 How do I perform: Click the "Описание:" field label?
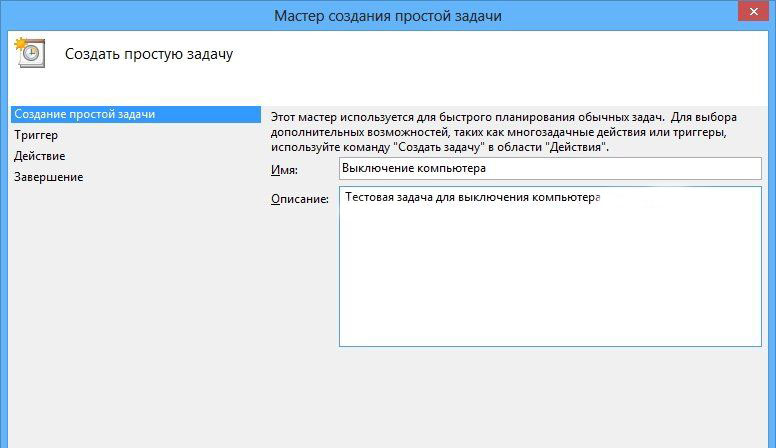click(x=300, y=199)
